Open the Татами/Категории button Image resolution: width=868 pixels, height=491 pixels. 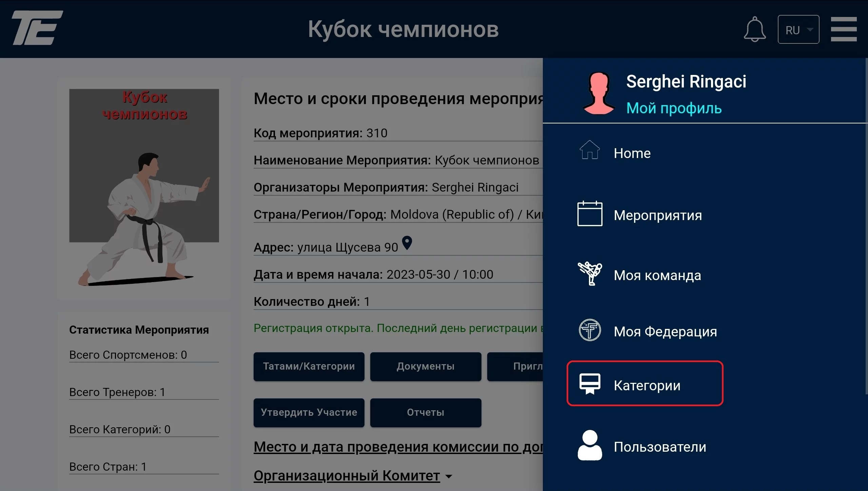(309, 367)
